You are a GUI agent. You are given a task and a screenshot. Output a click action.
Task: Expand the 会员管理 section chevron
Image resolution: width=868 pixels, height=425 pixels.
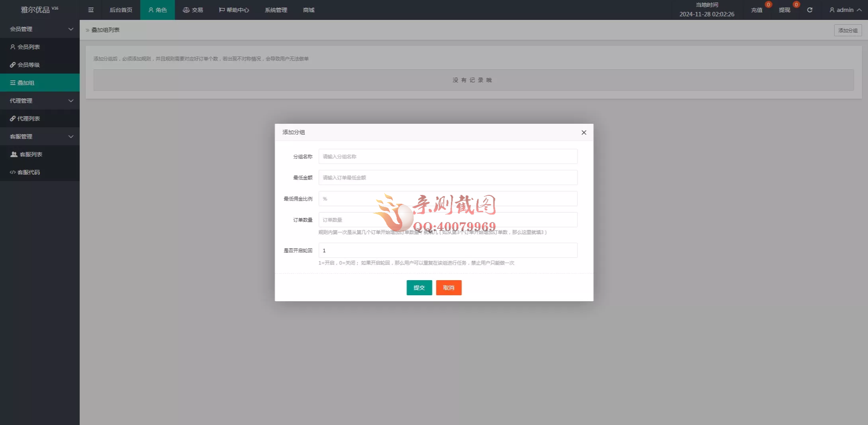[71, 29]
